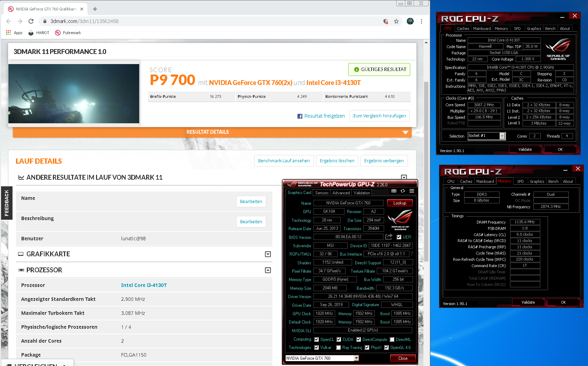Open the GPU selection dropdown in GPU-Z
588x366 pixels.
point(356,358)
